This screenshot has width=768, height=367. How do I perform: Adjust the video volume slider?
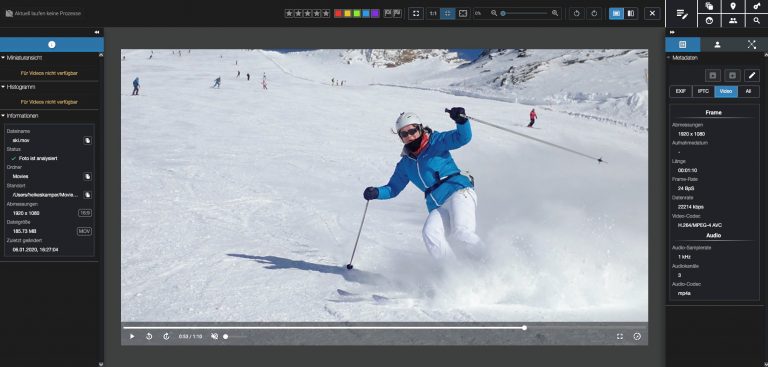click(236, 337)
